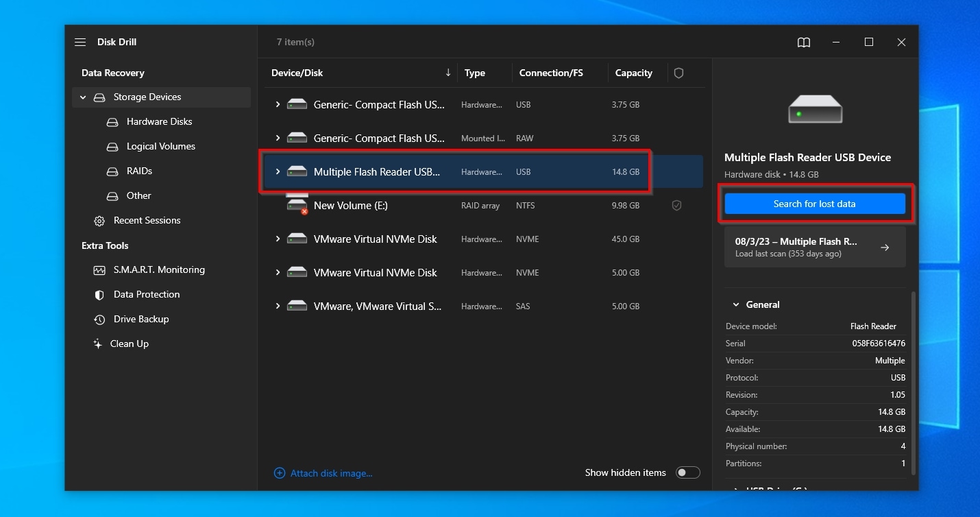The image size is (980, 517).
Task: Click the Other drive icon in sidebar
Action: click(x=112, y=196)
